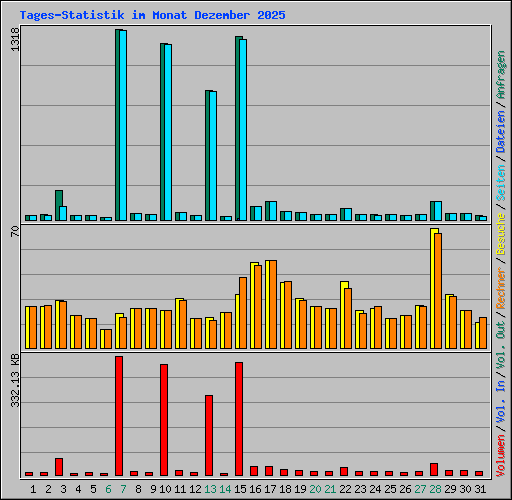The height and width of the screenshot is (500, 512).
Task: Click the day 31 label on the x-axis
Action: tap(480, 489)
